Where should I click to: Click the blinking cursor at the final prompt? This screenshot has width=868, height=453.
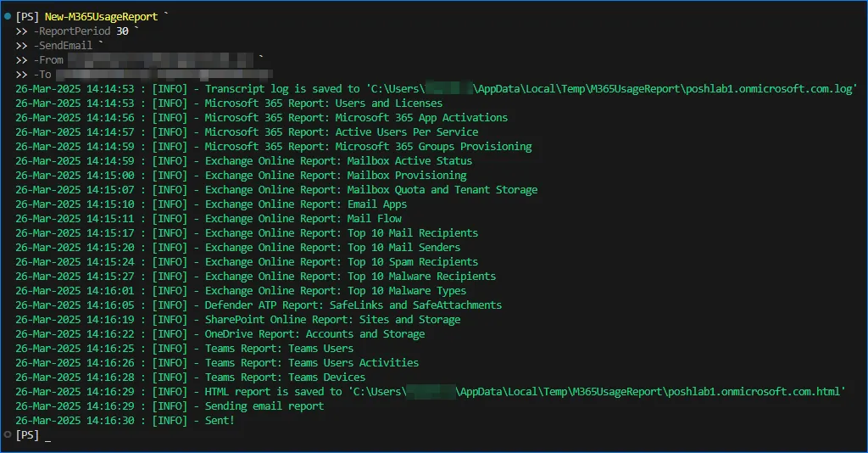pos(47,435)
